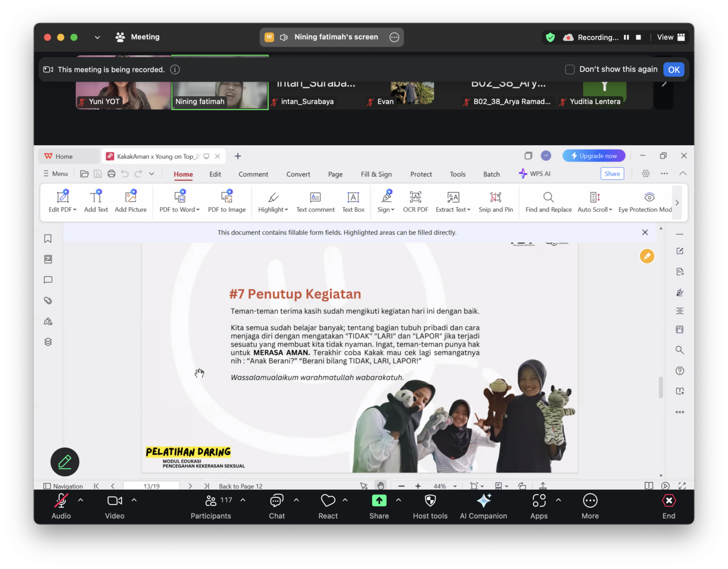Image resolution: width=728 pixels, height=569 pixels.
Task: Toggle the Zoom Video camera
Action: click(115, 507)
